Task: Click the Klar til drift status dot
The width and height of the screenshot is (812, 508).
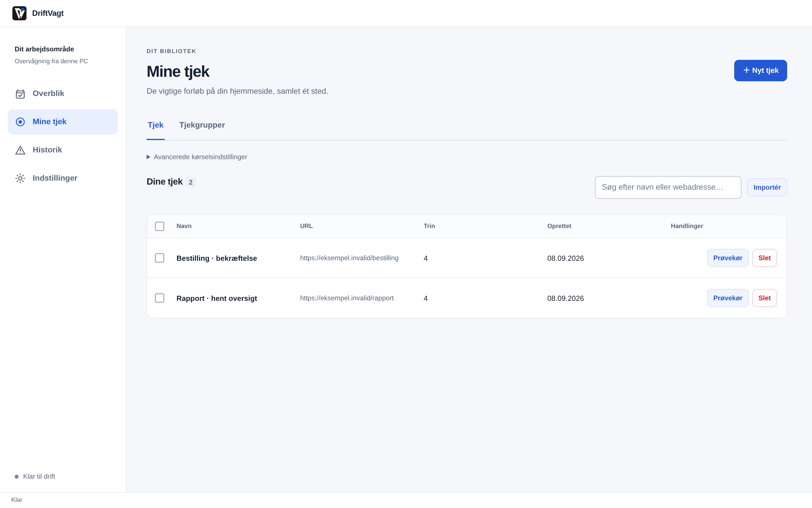Action: click(x=17, y=476)
